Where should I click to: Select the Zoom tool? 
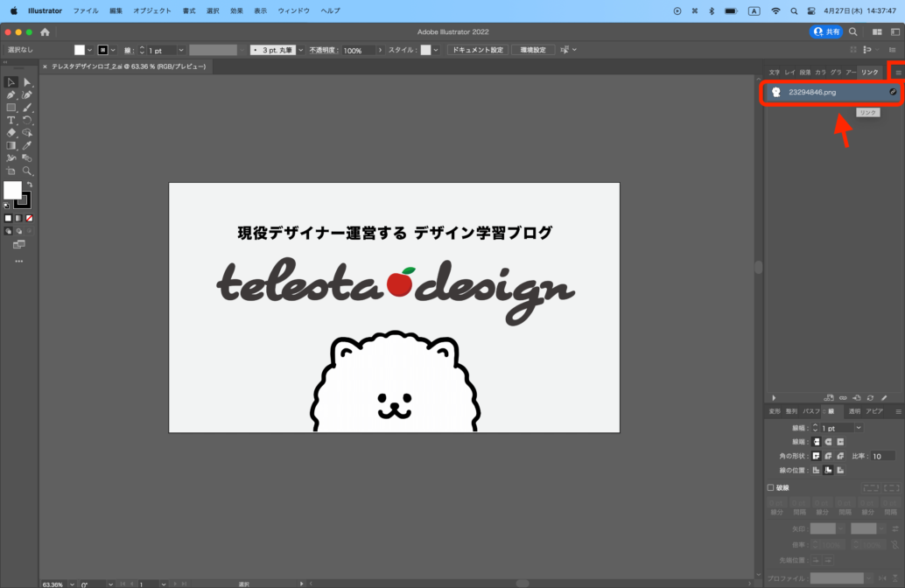click(26, 171)
